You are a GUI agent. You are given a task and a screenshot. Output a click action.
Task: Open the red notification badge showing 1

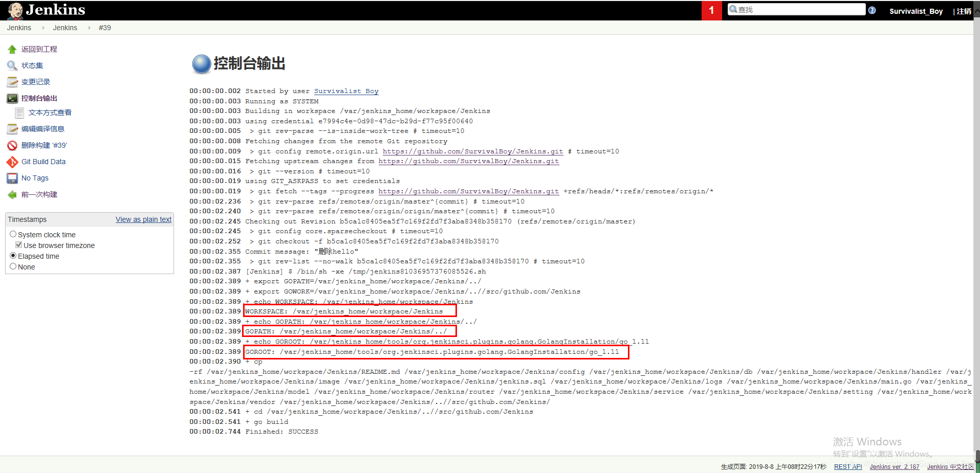tap(711, 10)
